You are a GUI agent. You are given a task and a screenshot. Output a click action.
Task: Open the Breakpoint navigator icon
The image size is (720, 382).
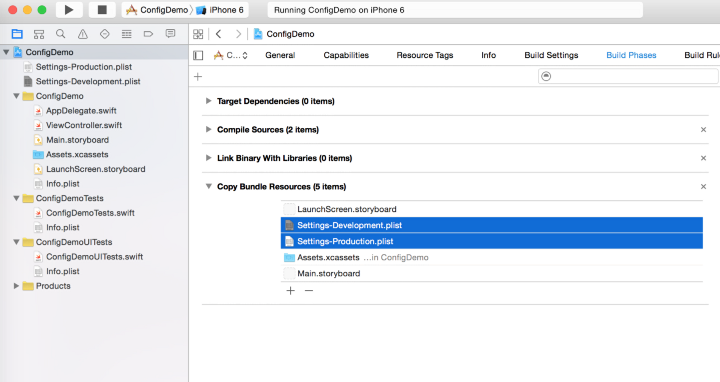pyautogui.click(x=148, y=34)
